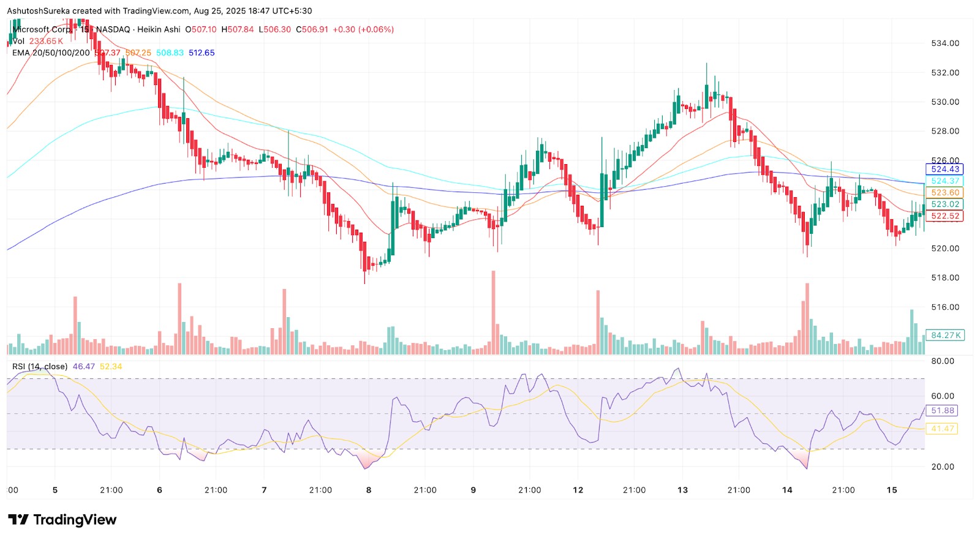Viewport: 980px width, 540px height.
Task: Click the 532.00 price axis label
Action: (945, 73)
